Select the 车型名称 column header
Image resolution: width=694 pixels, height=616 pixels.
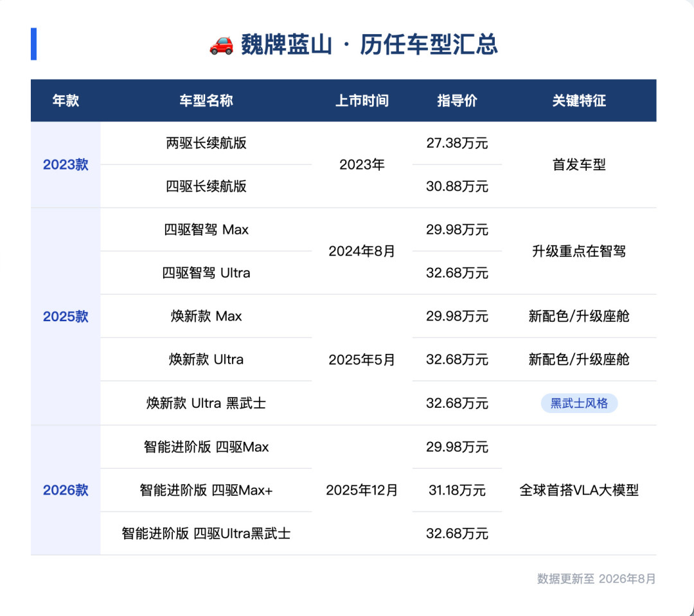[206, 100]
